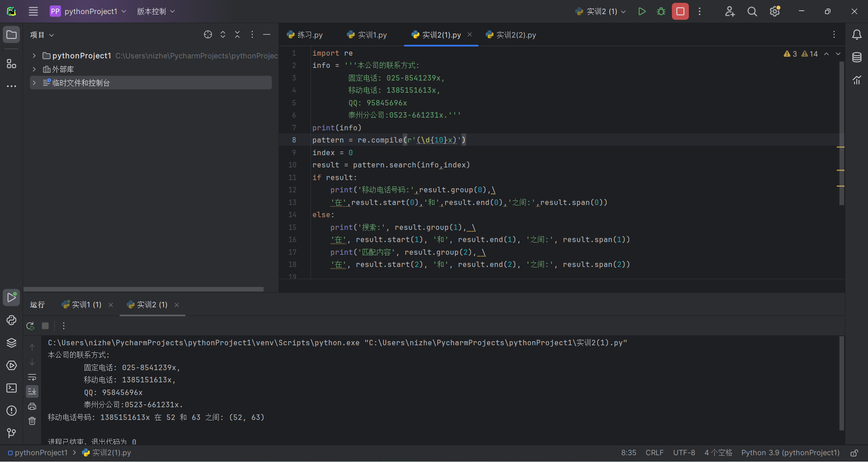Click the green Run button in toolbar
This screenshot has width=868, height=462.
click(x=642, y=11)
